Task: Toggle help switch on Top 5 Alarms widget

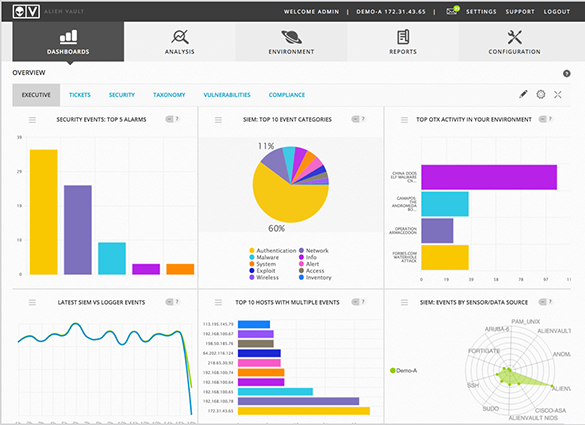Action: coord(173,119)
